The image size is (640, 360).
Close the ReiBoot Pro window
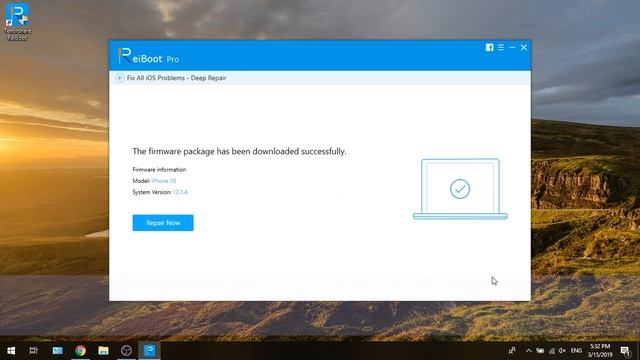coord(524,47)
